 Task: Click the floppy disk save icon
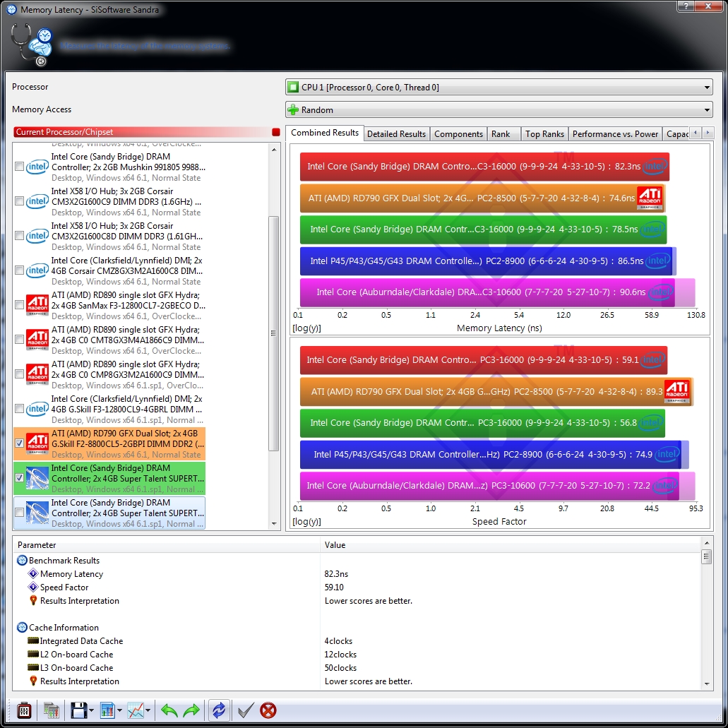click(x=78, y=710)
